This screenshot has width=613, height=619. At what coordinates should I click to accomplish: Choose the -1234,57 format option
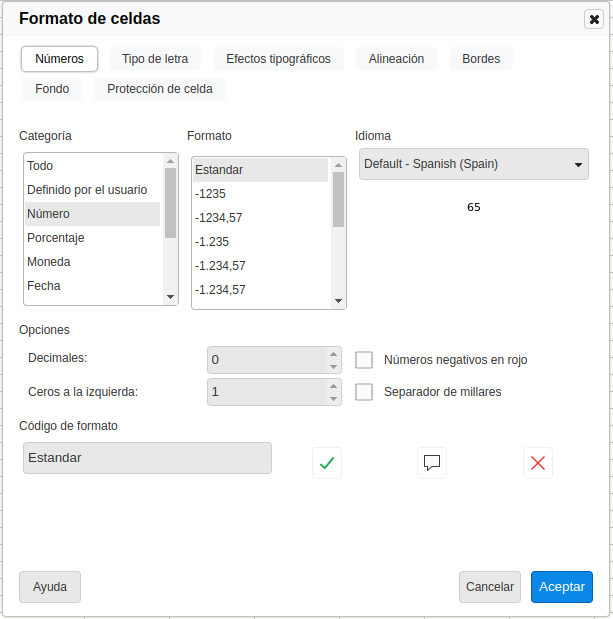coord(219,218)
